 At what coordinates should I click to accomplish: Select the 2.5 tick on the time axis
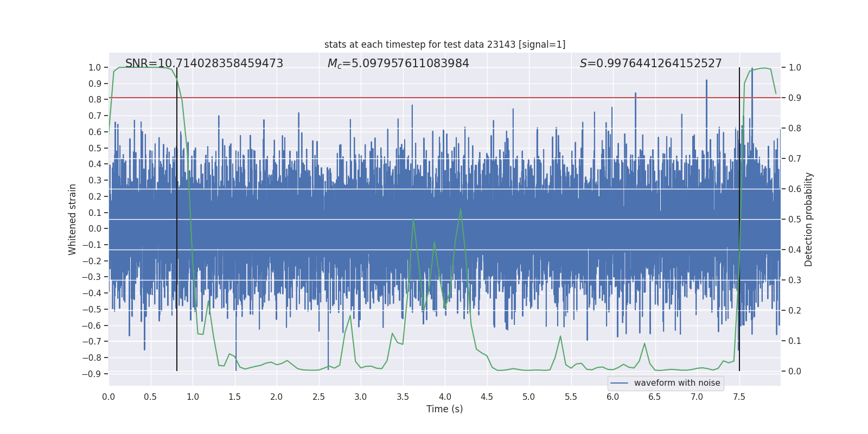coord(318,397)
